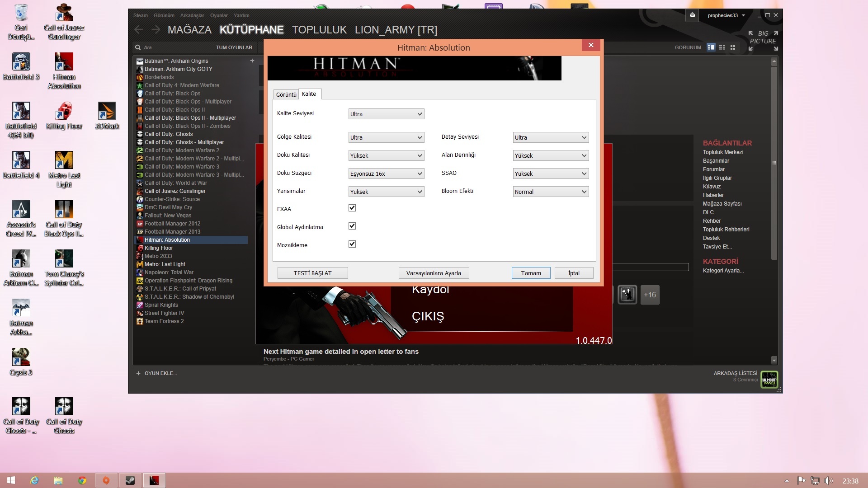
Task: Click the MW3 friend avatar in friends list
Action: (x=769, y=380)
